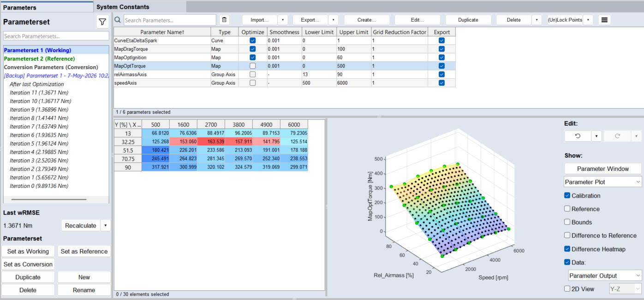Expand the Delete button dropdown arrow
This screenshot has width=644, height=300.
point(537,20)
